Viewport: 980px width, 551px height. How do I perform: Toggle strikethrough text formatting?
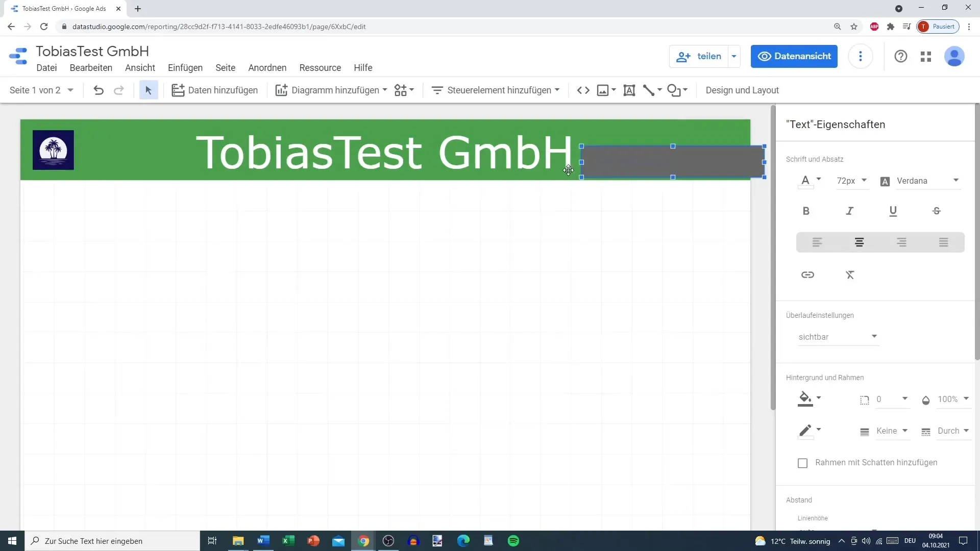coord(937,211)
